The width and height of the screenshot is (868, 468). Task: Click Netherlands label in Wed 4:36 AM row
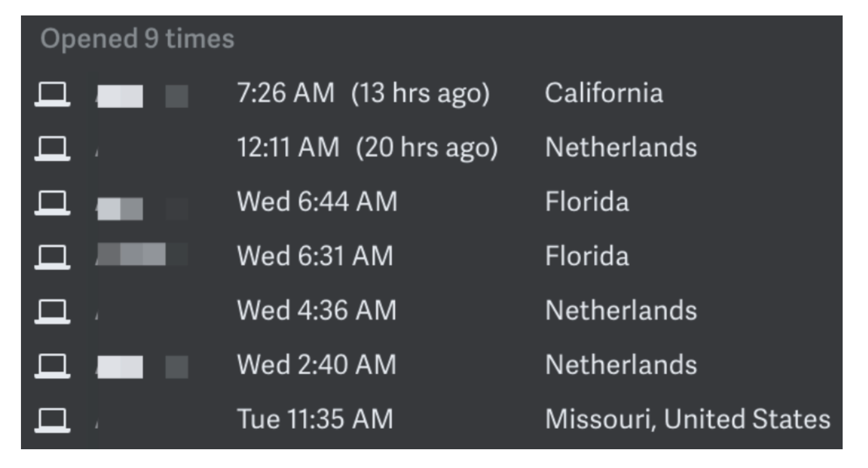tap(621, 310)
